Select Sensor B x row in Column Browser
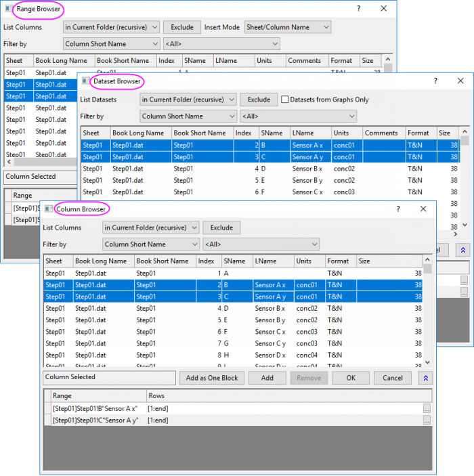Image resolution: width=474 pixels, height=476 pixels. click(233, 308)
